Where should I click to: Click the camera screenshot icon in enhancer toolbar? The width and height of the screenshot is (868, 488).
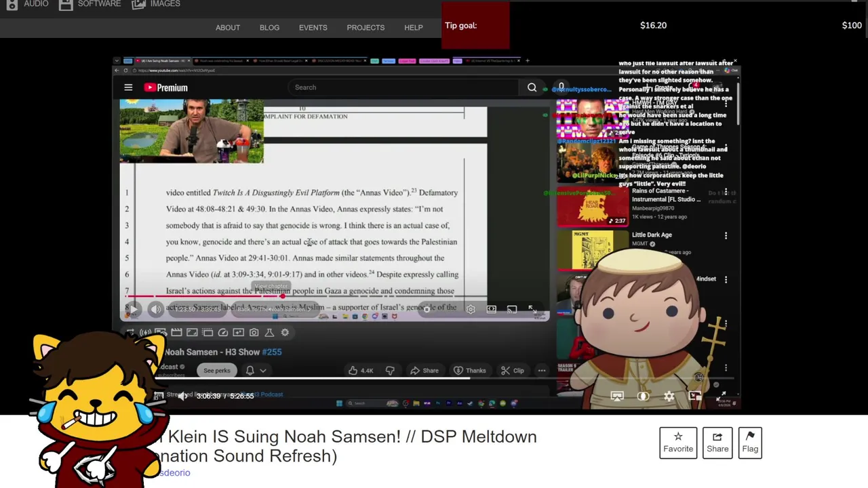click(254, 332)
